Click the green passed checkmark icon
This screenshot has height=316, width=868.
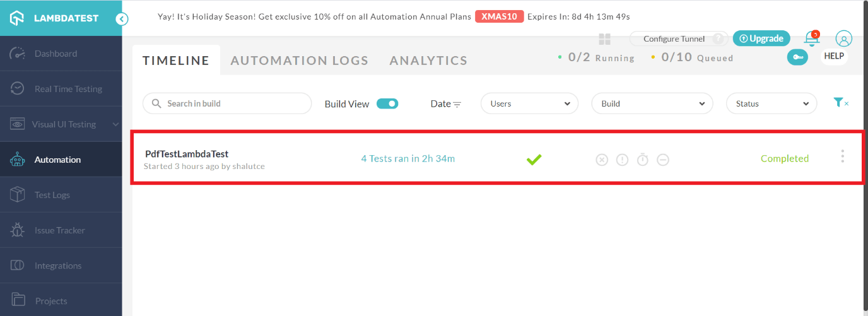534,160
